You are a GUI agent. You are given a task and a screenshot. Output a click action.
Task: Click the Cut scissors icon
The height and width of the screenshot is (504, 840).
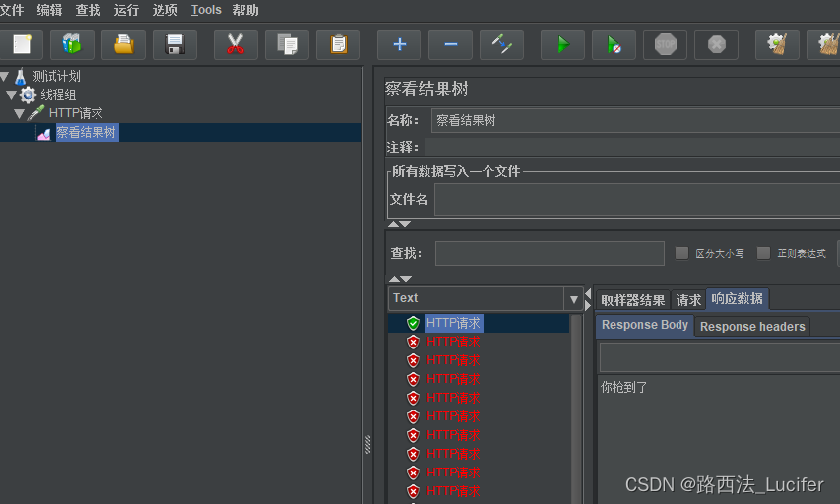click(235, 44)
